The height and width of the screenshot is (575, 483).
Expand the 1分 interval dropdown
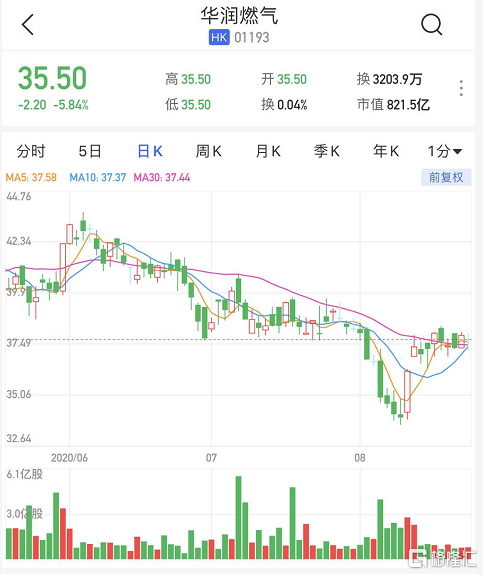[x=445, y=151]
